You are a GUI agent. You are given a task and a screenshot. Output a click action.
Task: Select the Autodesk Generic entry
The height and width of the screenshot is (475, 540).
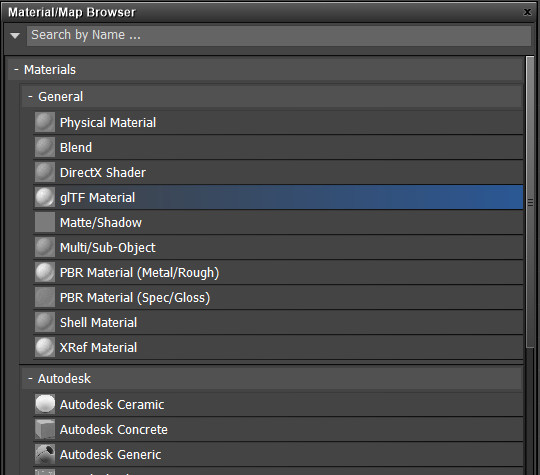pyautogui.click(x=278, y=454)
